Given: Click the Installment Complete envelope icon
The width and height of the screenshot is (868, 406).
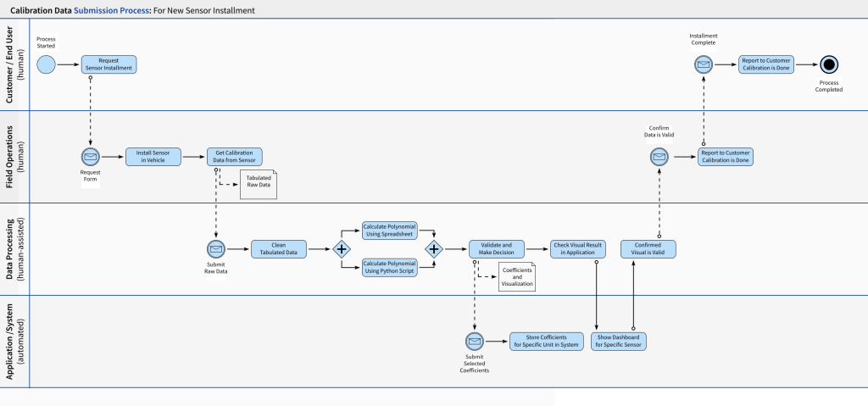Looking at the screenshot, I should pyautogui.click(x=703, y=64).
